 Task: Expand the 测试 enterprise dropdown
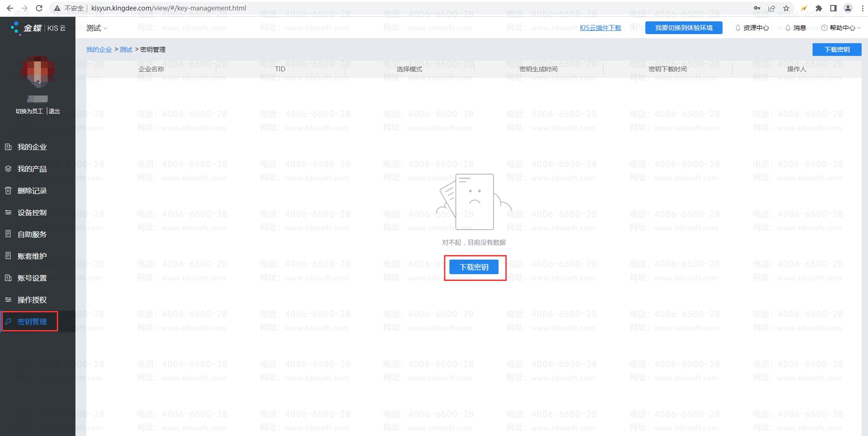97,28
